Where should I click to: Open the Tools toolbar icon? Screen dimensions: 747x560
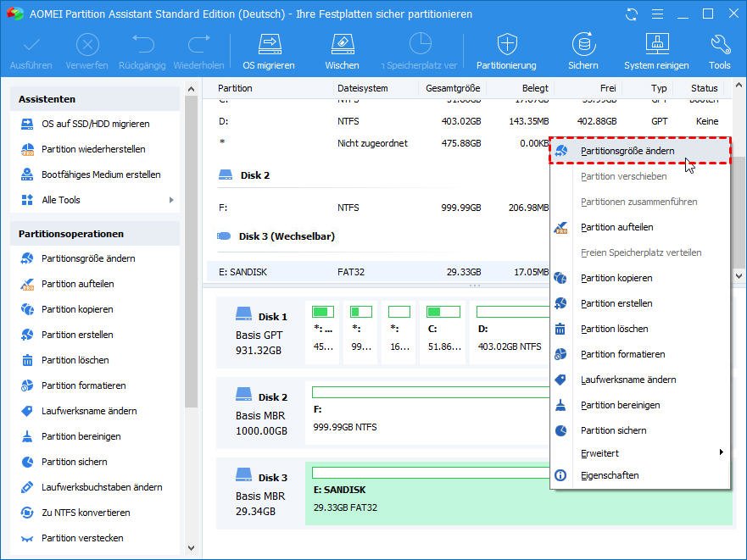tap(719, 51)
